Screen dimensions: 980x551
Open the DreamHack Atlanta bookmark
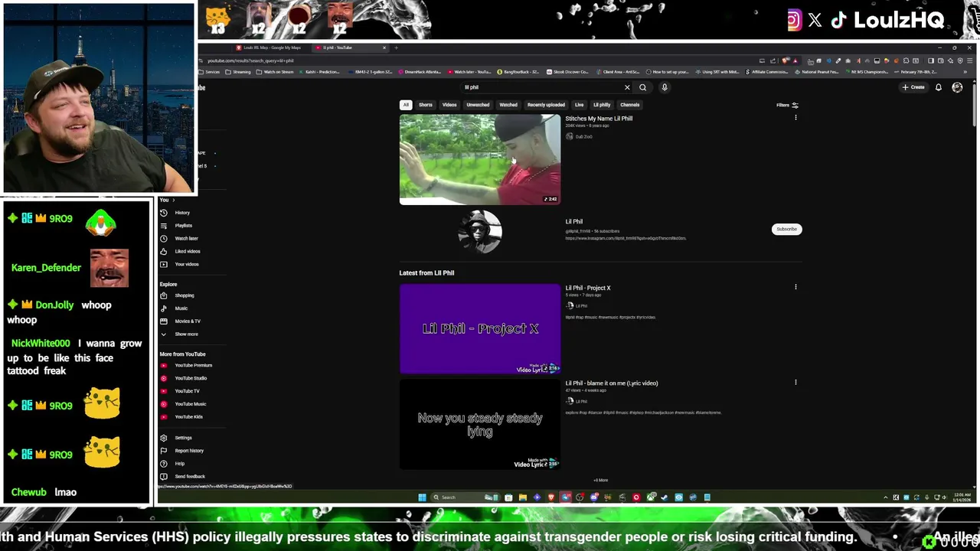[420, 72]
